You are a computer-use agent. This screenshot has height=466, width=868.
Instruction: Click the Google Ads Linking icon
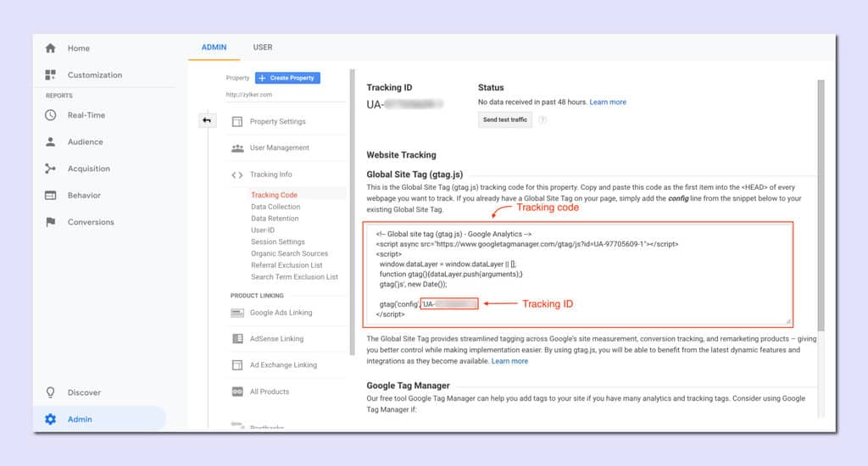(237, 313)
